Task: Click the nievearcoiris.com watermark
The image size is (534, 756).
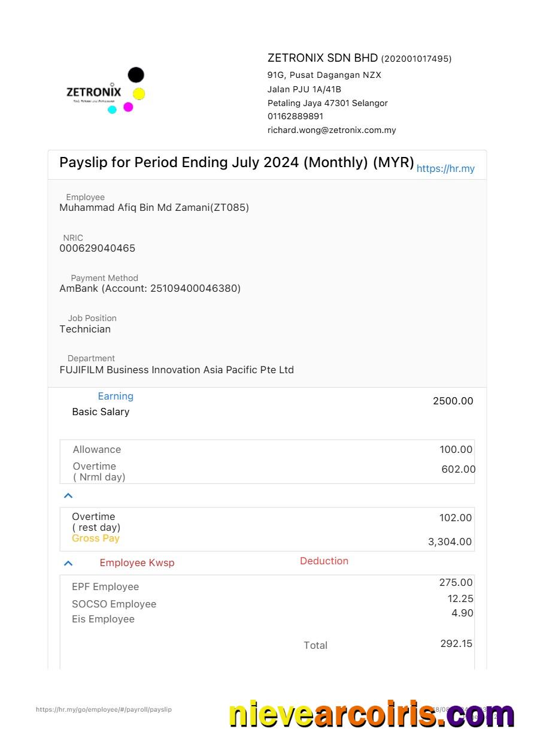Action: coord(371,715)
